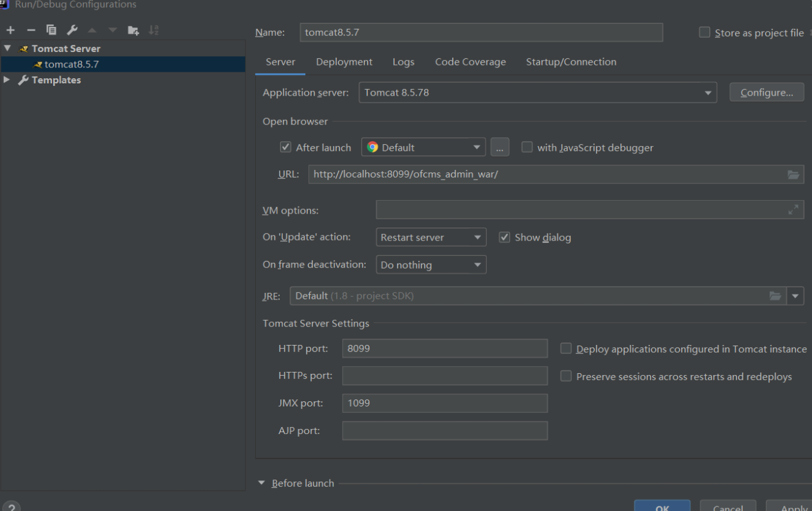Click Tomcat Server label in tree
The image size is (812, 511).
pyautogui.click(x=66, y=49)
